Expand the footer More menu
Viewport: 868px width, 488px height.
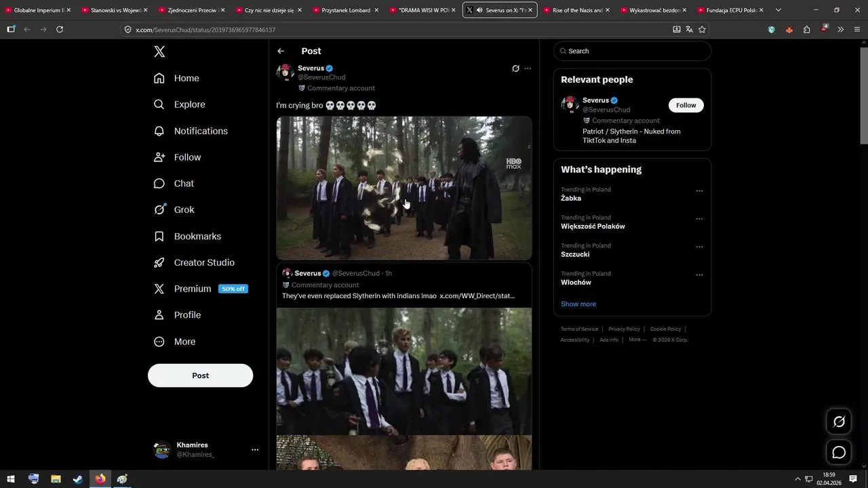pos(637,340)
